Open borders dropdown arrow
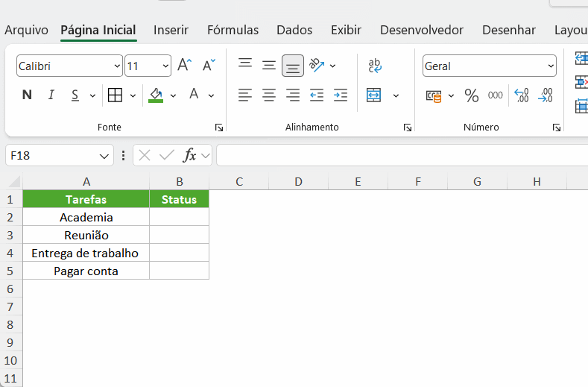The image size is (588, 387). point(133,95)
